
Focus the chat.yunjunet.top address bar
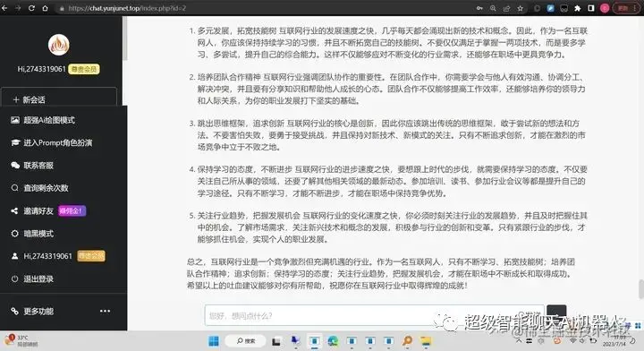[263, 8]
